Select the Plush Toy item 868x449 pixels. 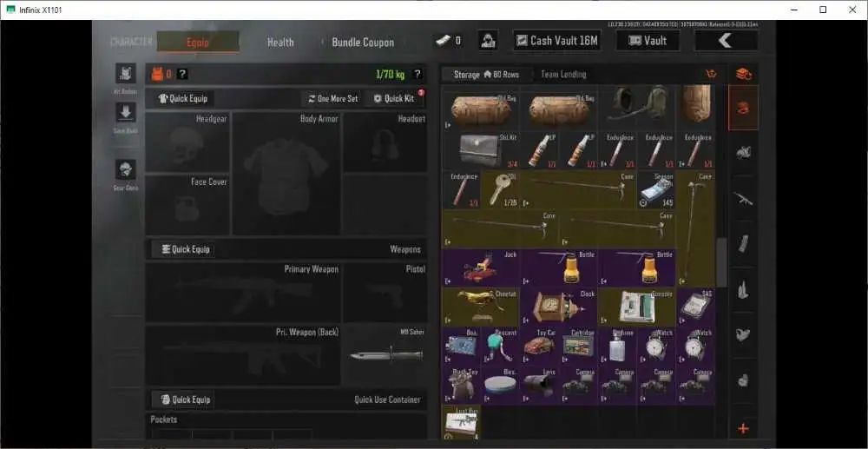pyautogui.click(x=462, y=385)
